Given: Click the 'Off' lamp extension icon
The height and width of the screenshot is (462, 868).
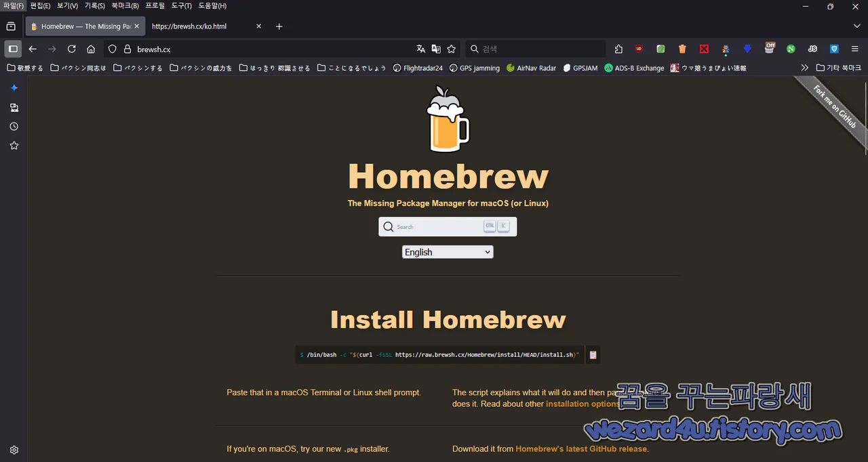Looking at the screenshot, I should coord(770,49).
